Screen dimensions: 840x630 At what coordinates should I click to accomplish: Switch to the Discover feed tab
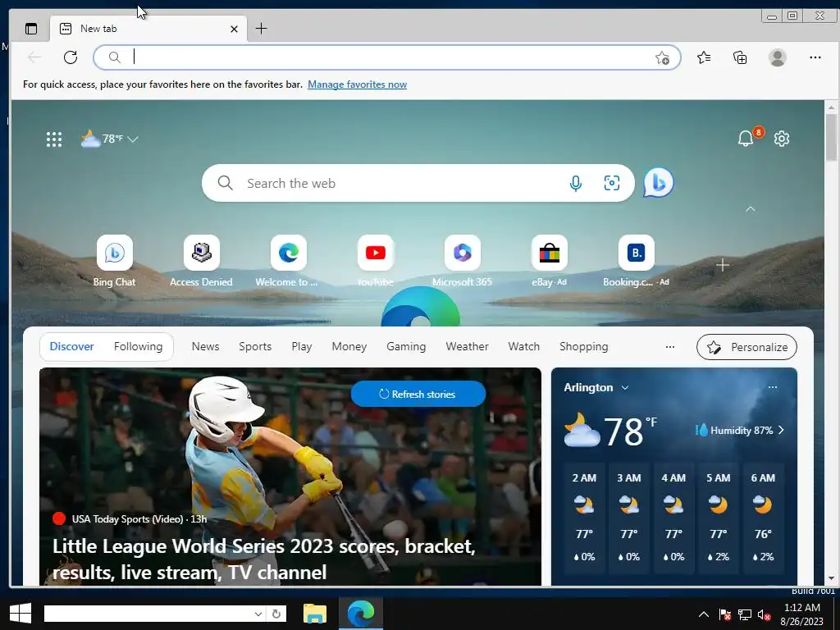pyautogui.click(x=72, y=347)
